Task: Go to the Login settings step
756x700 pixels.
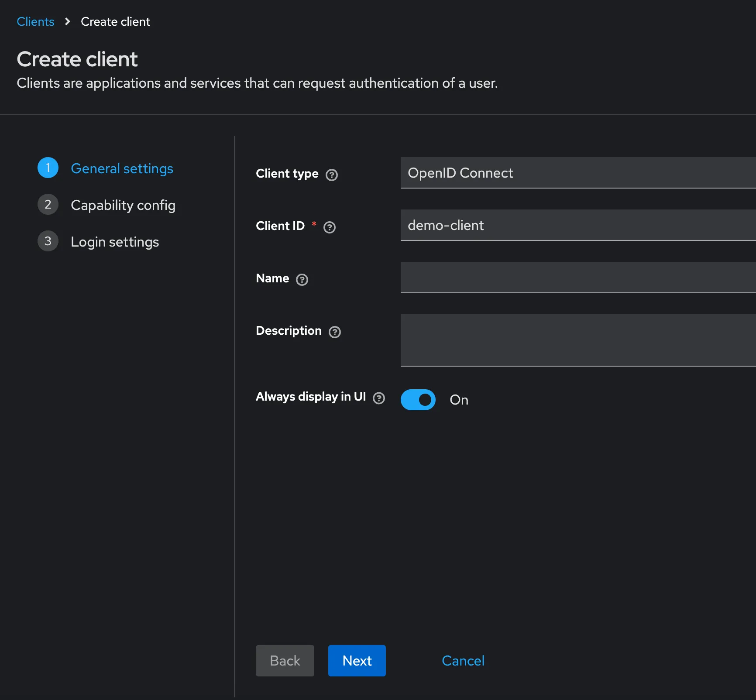Action: pyautogui.click(x=115, y=241)
